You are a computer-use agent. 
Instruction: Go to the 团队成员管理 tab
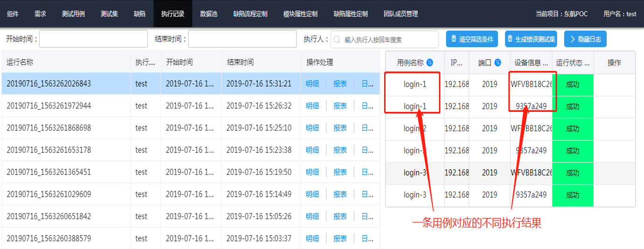click(400, 14)
